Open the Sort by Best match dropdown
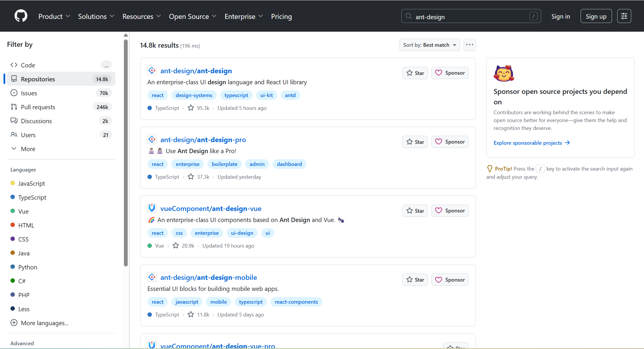644x349 pixels. pos(430,45)
